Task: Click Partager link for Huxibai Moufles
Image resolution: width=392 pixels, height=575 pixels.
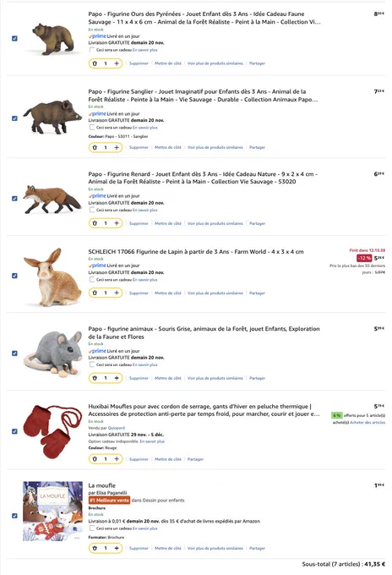Action: (x=195, y=459)
